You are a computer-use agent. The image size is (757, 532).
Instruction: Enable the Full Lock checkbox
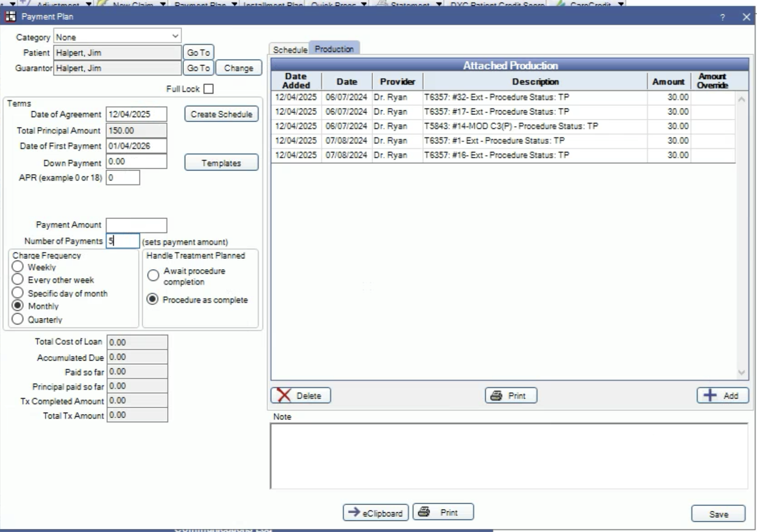pos(209,89)
